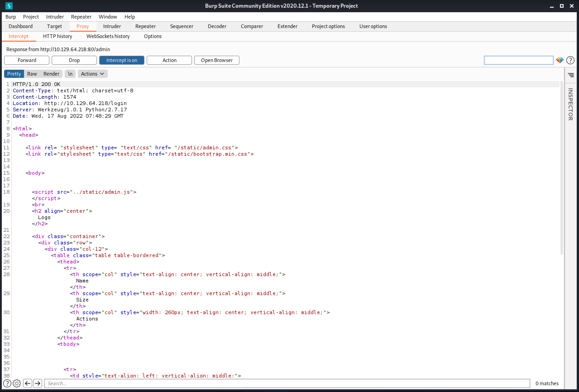The image size is (579, 392).
Task: Toggle the Intercept is on button
Action: [122, 60]
